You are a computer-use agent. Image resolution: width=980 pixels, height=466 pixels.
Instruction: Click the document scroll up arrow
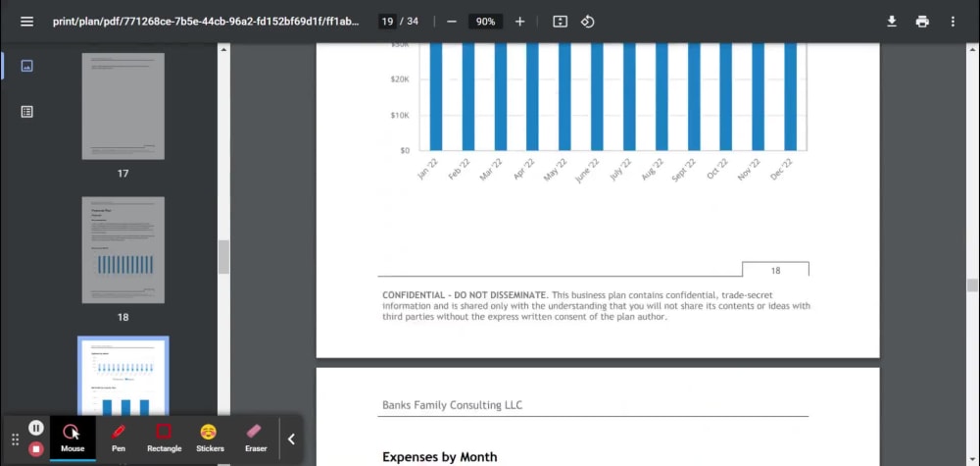(x=972, y=49)
